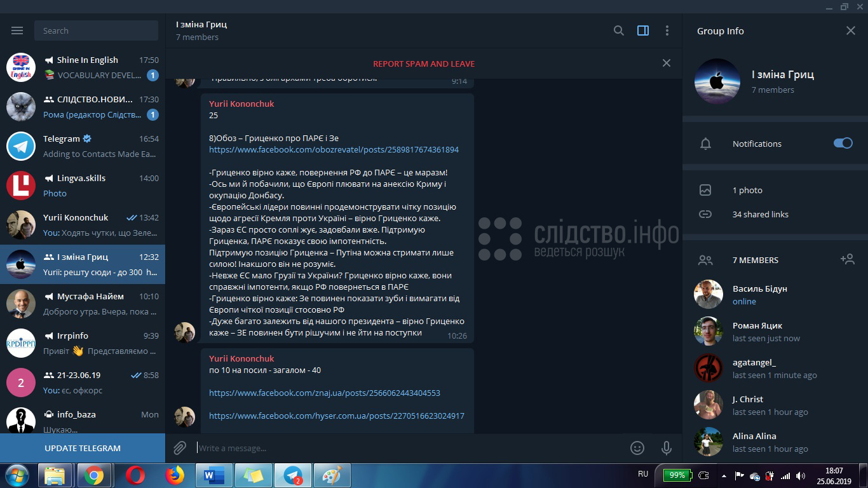868x488 pixels.
Task: Click the battery 99% indicator
Action: click(677, 475)
